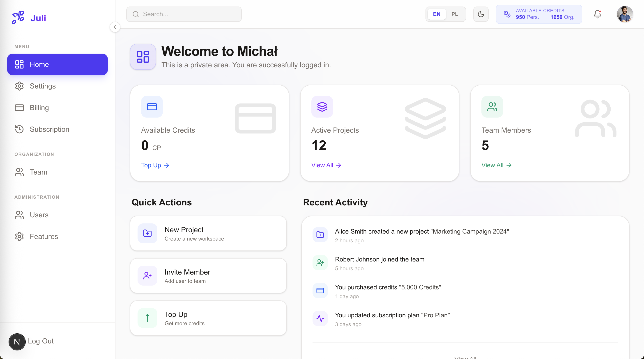Click You purchased credits "5,000 Credits" entry
Screen dimensions: 644x359
pos(388,287)
